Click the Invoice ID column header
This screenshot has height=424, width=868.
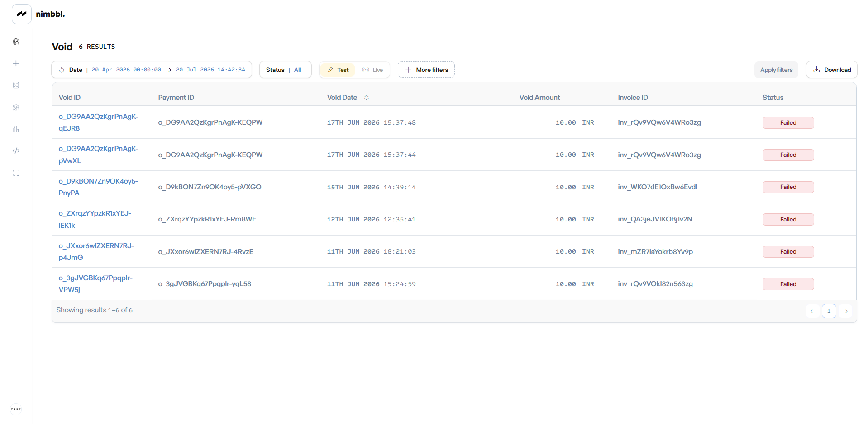point(633,98)
